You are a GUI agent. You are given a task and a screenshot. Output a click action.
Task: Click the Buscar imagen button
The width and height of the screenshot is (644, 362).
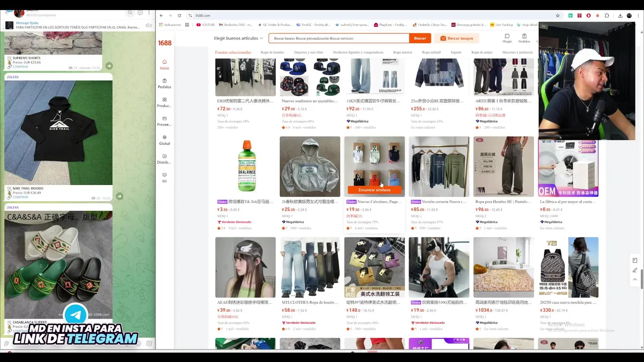[457, 38]
